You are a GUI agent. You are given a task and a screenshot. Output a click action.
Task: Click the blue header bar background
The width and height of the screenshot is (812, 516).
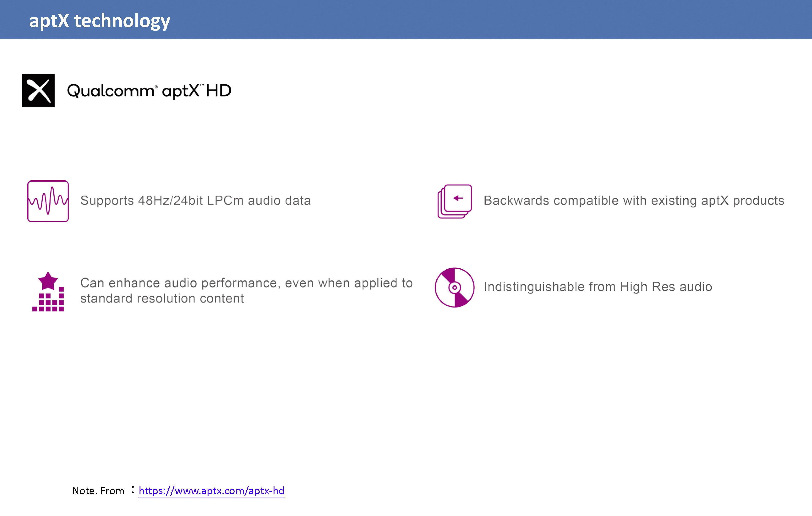coord(472,19)
